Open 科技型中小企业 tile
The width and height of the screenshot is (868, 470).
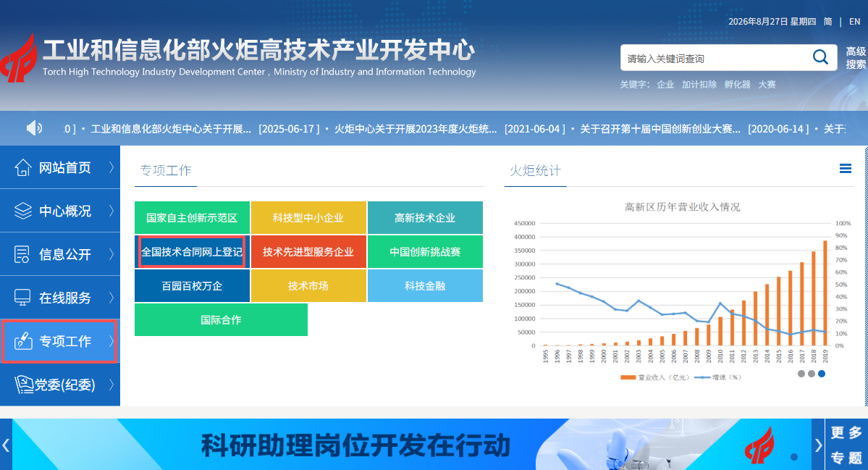click(x=308, y=217)
